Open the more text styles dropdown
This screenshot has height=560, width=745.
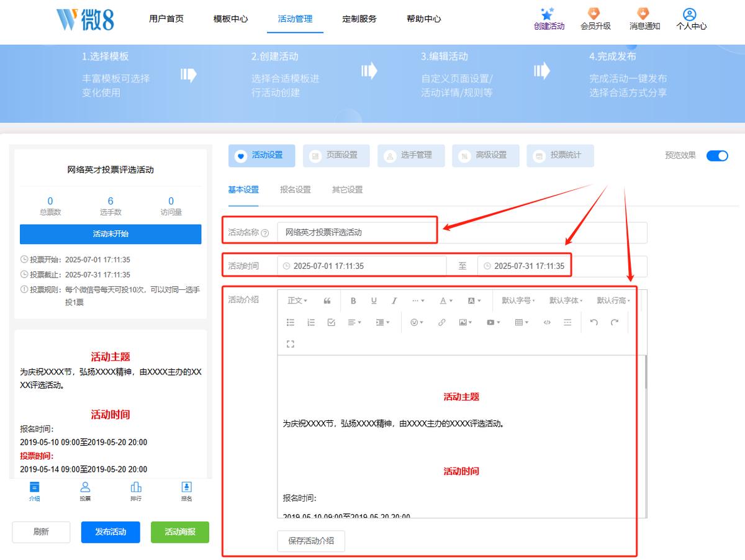click(x=418, y=300)
